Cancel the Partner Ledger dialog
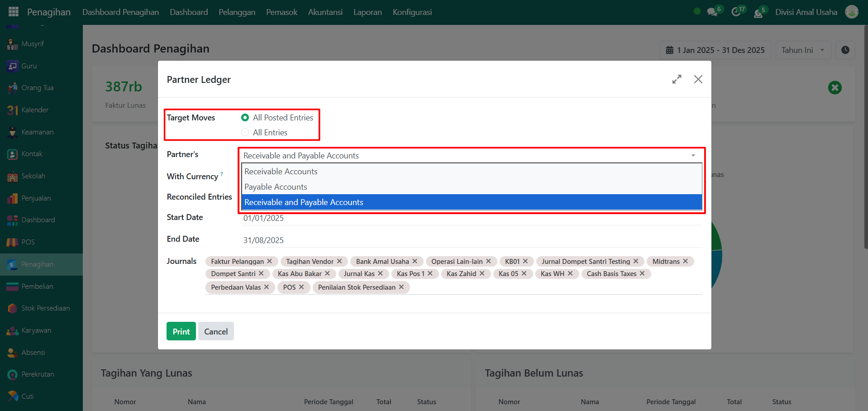Image resolution: width=868 pixels, height=411 pixels. click(x=216, y=331)
